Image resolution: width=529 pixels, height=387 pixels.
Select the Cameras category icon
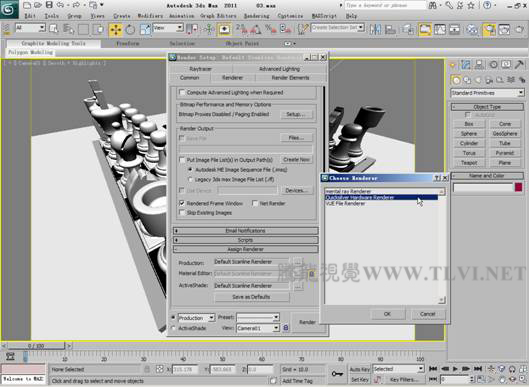click(x=489, y=80)
